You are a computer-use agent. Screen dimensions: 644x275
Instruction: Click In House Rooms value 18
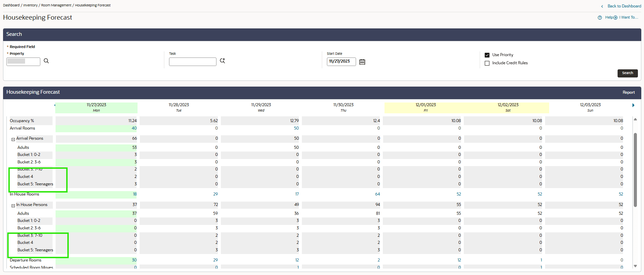[x=135, y=194]
